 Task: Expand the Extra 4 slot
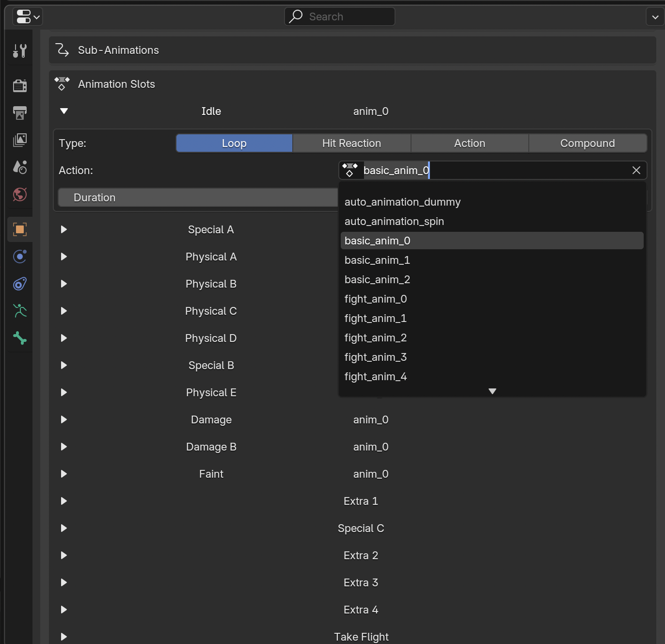tap(64, 610)
